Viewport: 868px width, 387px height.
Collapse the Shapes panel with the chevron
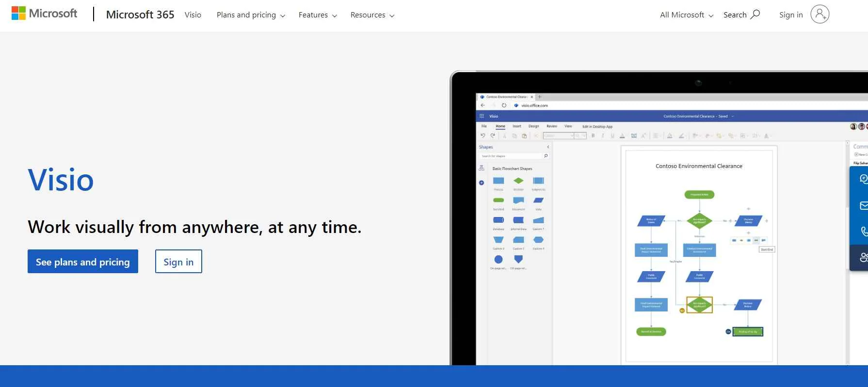[x=548, y=147]
